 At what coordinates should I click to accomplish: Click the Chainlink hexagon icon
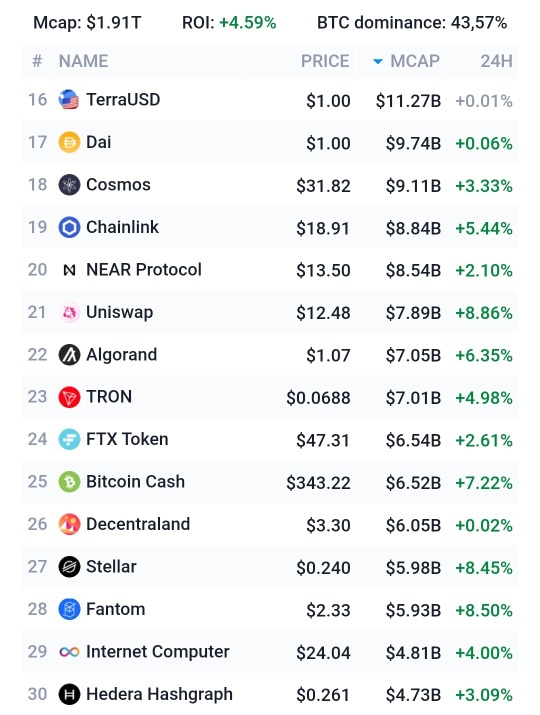[69, 227]
